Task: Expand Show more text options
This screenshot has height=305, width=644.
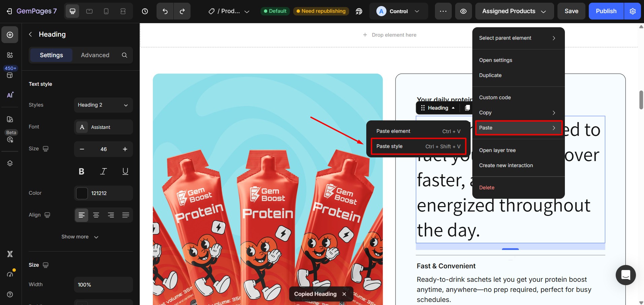Action: [80, 237]
